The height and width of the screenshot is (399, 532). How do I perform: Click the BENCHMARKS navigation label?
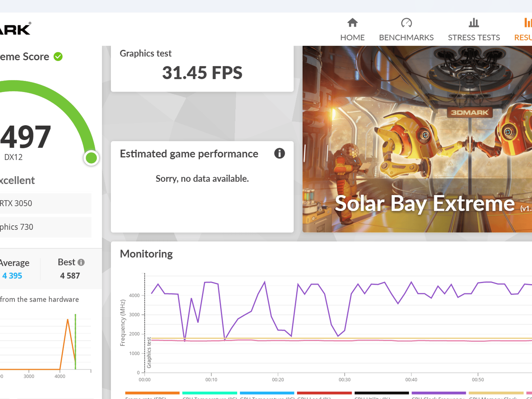(406, 38)
